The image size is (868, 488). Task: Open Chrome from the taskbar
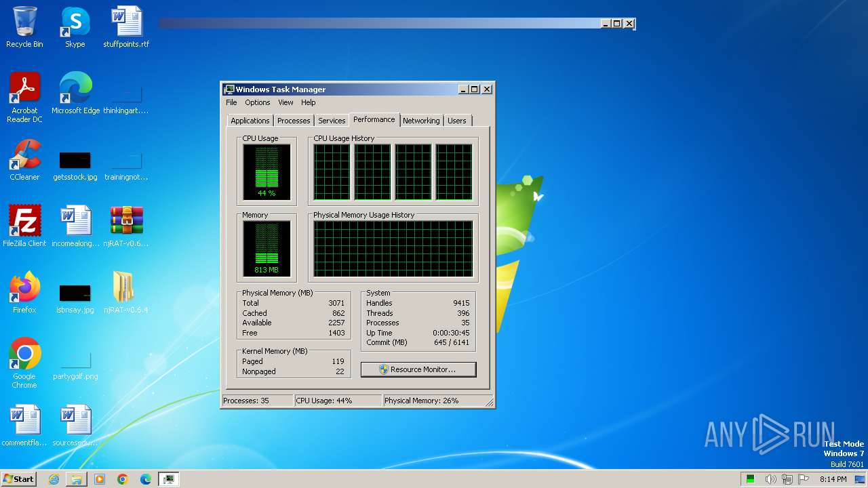[x=123, y=479]
